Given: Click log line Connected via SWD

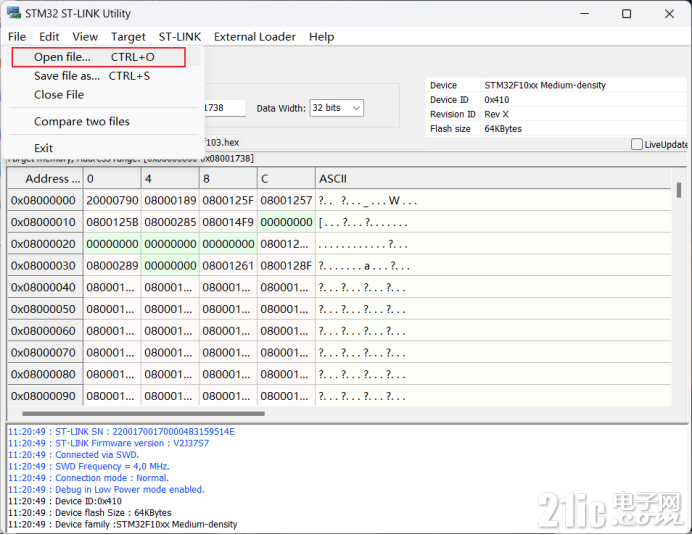Looking at the screenshot, I should (x=74, y=455).
